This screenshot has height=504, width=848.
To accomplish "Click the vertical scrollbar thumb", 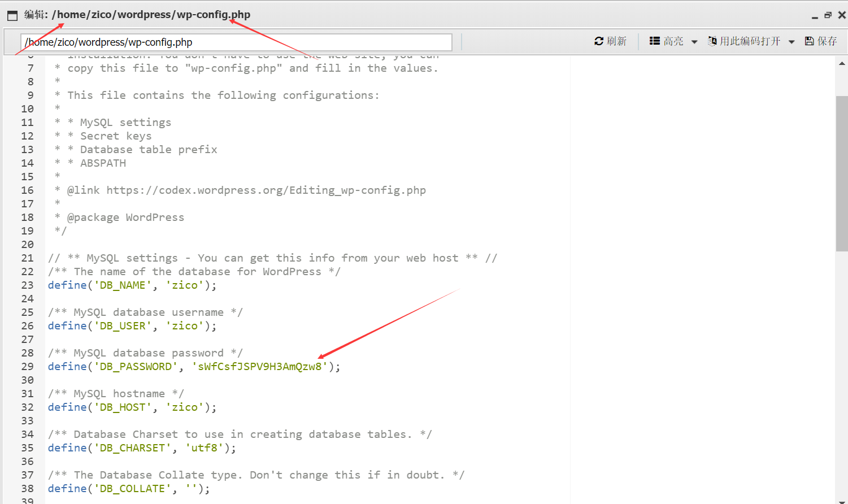I will 842,173.
